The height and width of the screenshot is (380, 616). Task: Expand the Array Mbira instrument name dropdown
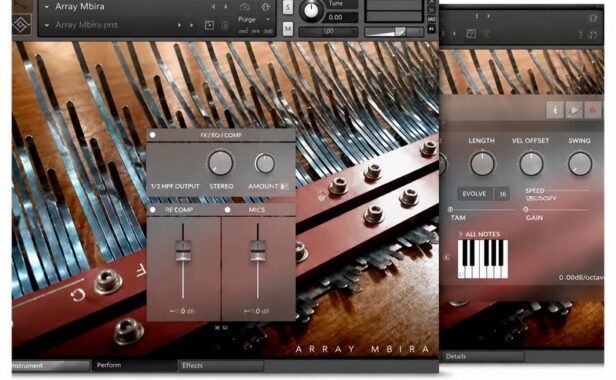[47, 7]
